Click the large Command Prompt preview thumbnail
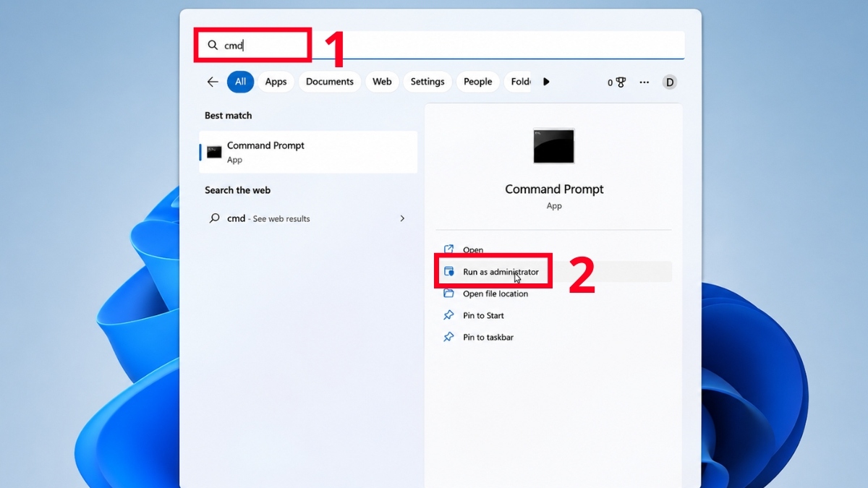The height and width of the screenshot is (488, 868). click(554, 146)
